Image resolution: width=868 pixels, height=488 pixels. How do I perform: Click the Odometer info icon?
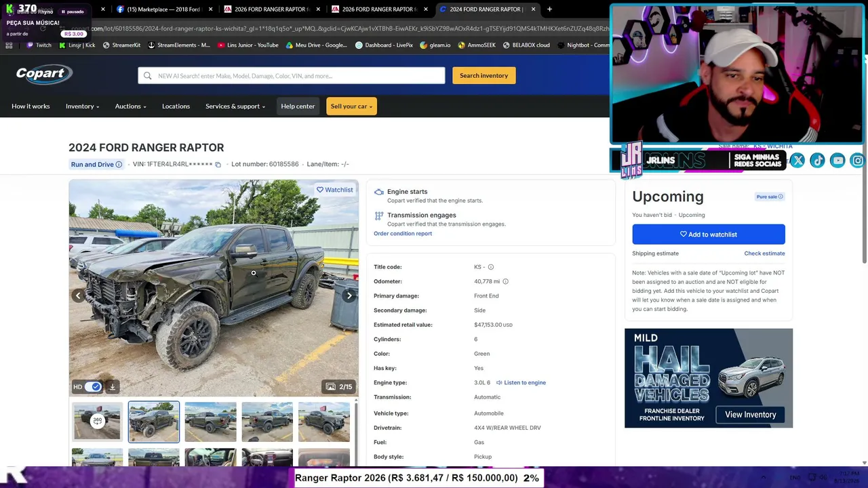pos(505,281)
